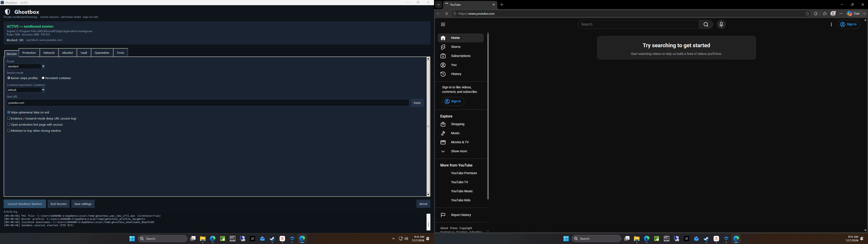
Task: Open Movies & TV under Explore
Action: tap(461, 143)
